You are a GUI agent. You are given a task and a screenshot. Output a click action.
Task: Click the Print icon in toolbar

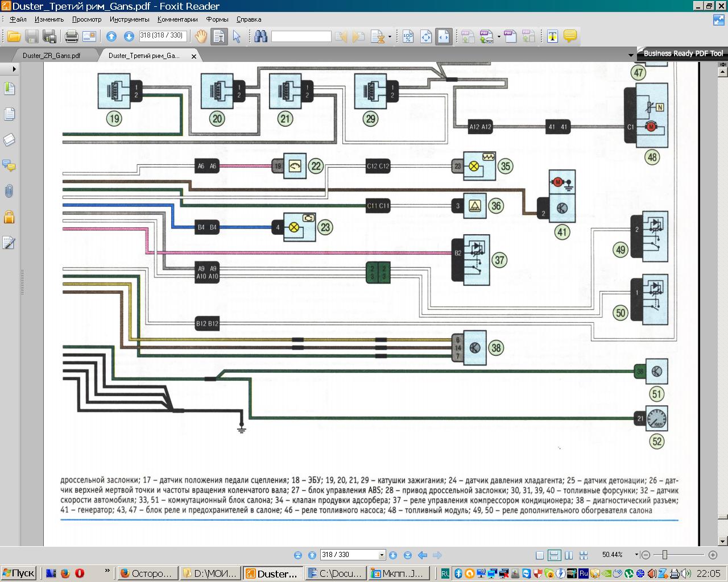71,37
